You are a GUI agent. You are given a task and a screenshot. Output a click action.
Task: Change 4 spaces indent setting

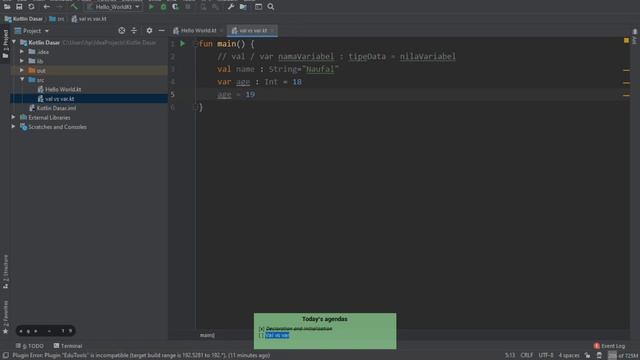click(x=569, y=356)
